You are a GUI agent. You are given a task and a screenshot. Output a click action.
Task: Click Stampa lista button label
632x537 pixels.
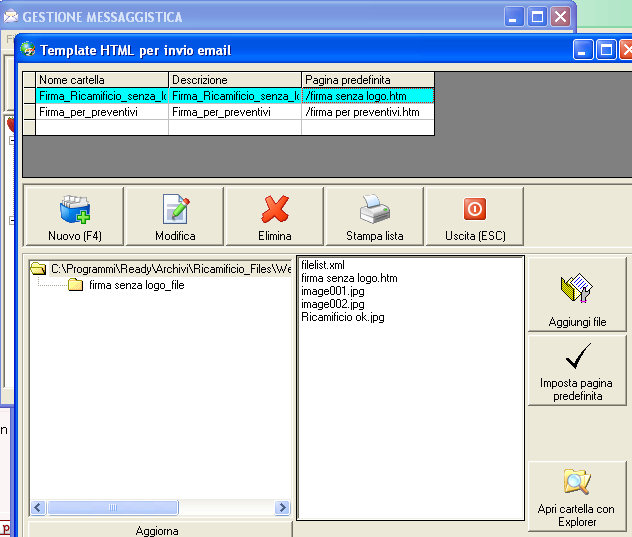point(375,236)
